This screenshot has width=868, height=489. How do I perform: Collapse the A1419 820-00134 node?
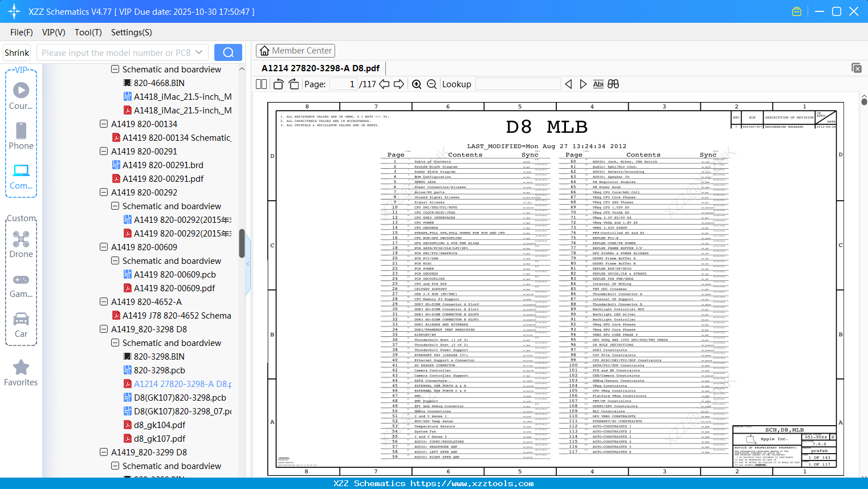pos(104,124)
